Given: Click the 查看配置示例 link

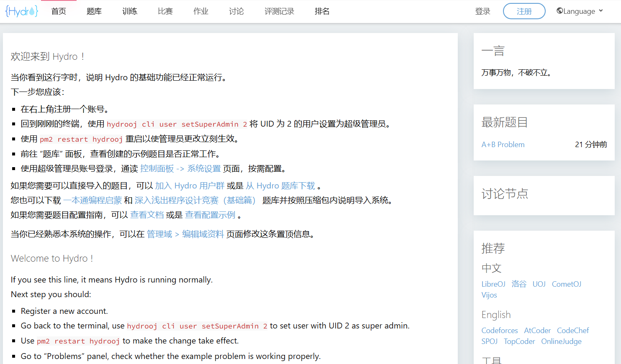Looking at the screenshot, I should point(210,215).
